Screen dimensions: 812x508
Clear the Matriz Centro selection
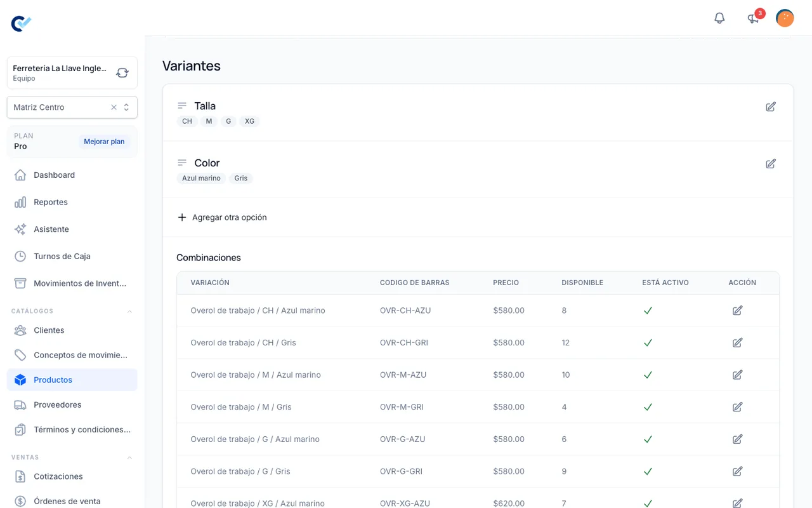pyautogui.click(x=114, y=107)
